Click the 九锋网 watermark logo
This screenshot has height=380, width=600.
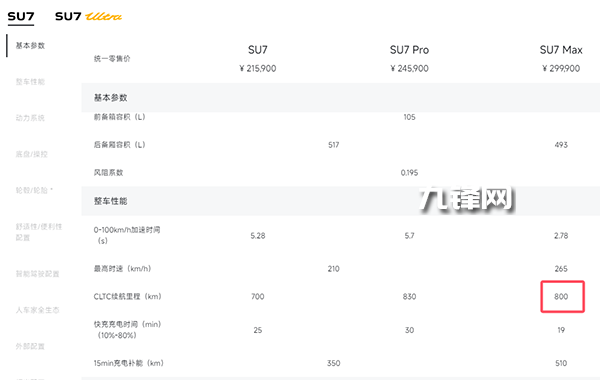tap(466, 199)
